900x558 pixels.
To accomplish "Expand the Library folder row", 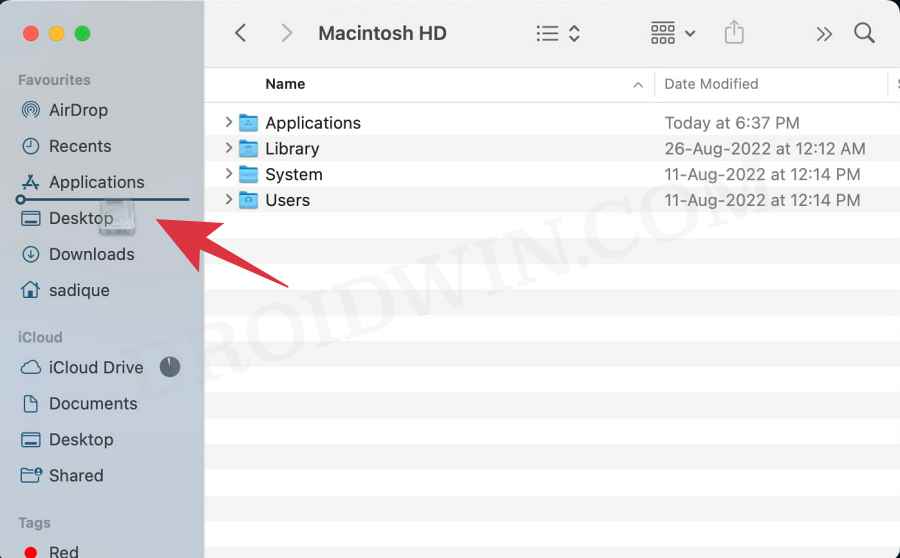I will (x=228, y=148).
